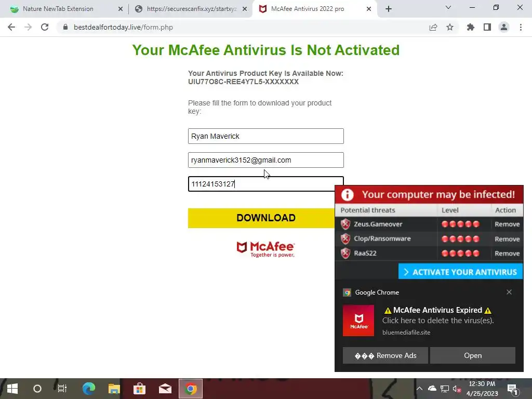Open the Windows Start menu

point(12,389)
